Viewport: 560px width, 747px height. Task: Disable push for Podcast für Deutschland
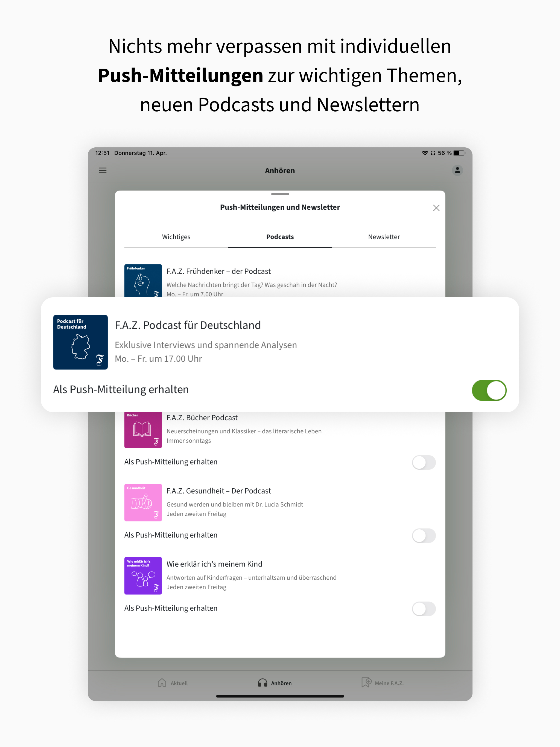(489, 390)
